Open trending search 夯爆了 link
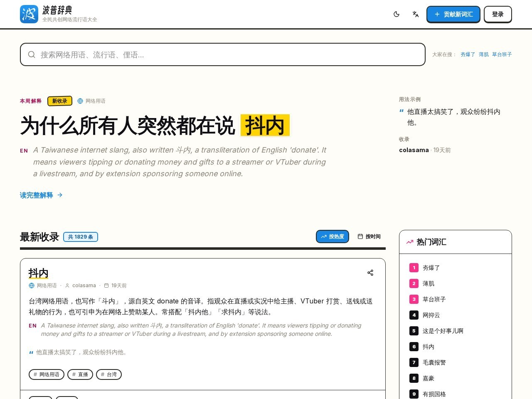Screen dimensions: 532x399 [468, 54]
